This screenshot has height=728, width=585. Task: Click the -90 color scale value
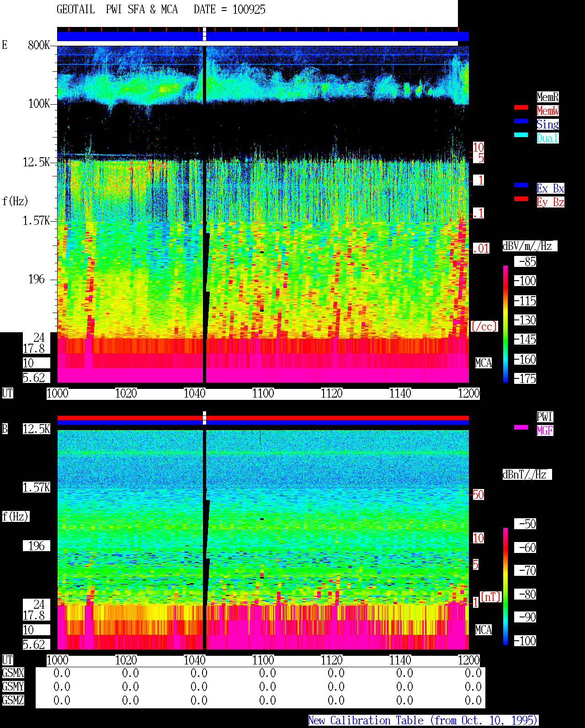[525, 617]
